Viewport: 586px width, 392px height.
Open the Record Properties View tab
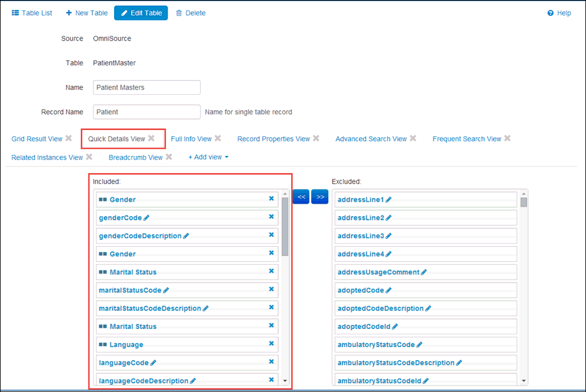point(273,139)
